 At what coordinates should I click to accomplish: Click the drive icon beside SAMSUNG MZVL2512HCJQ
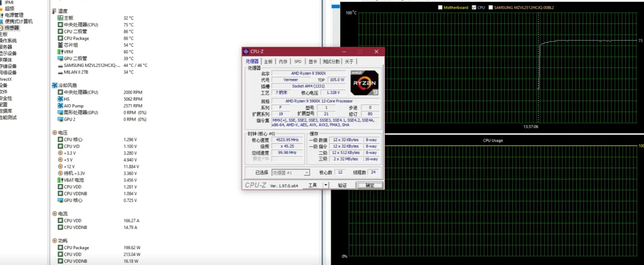coord(60,66)
